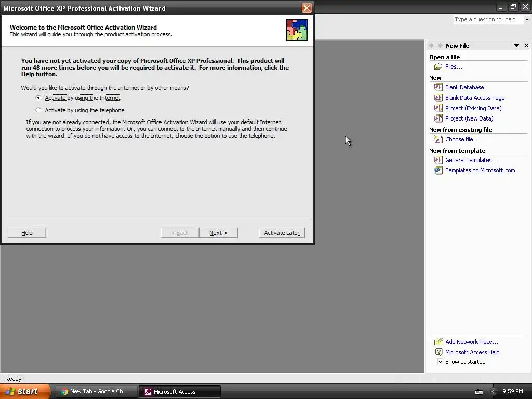Click the Type a question for help box
532x399 pixels.
point(488,19)
